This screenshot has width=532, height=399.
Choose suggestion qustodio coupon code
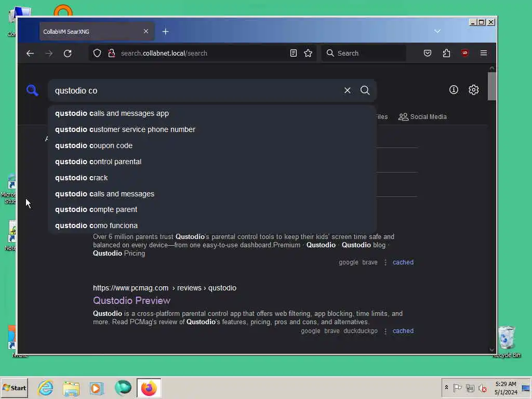coord(212,145)
